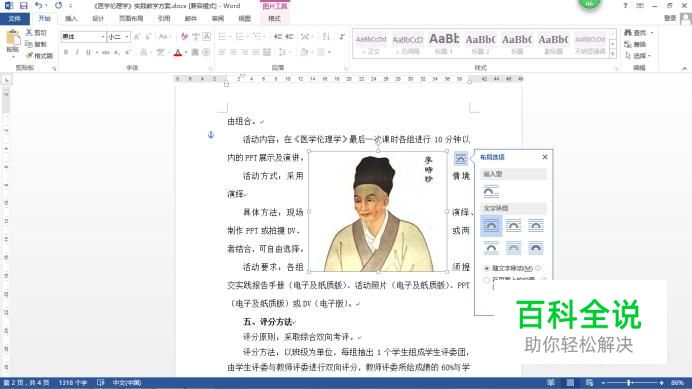Close the Layout Options panel
The width and height of the screenshot is (692, 389).
(545, 157)
